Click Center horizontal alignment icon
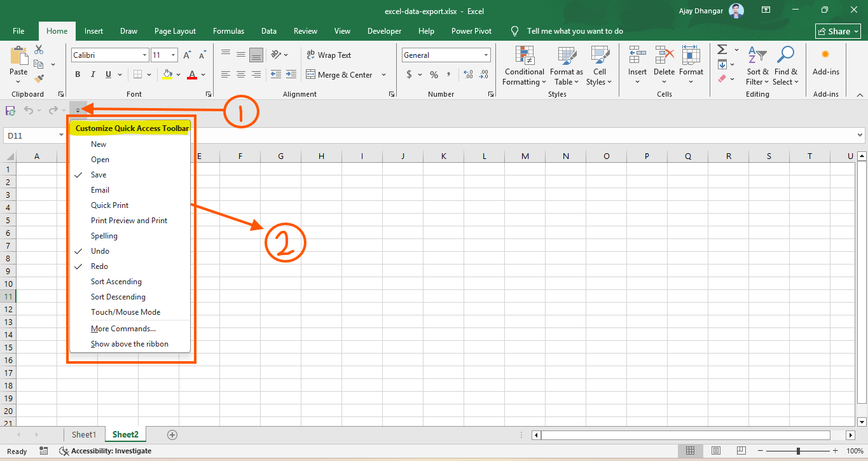Viewport: 868px width, 461px height. [241, 74]
